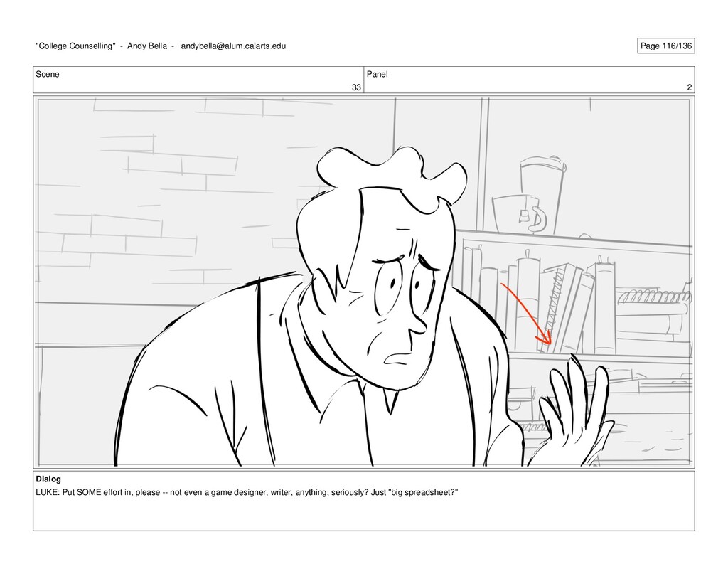Click the Page 116/136 indicator box
The height and width of the screenshot is (564, 728).
[x=665, y=46]
